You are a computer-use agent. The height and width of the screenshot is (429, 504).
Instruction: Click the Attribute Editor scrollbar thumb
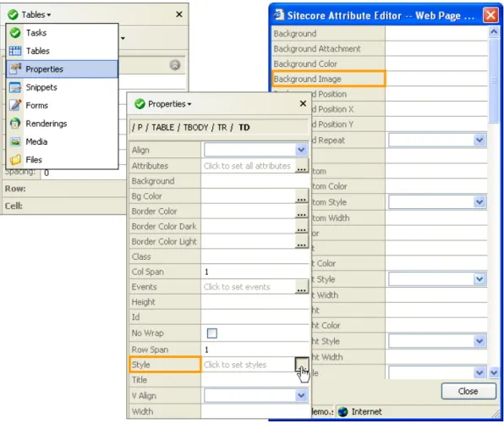click(x=494, y=80)
